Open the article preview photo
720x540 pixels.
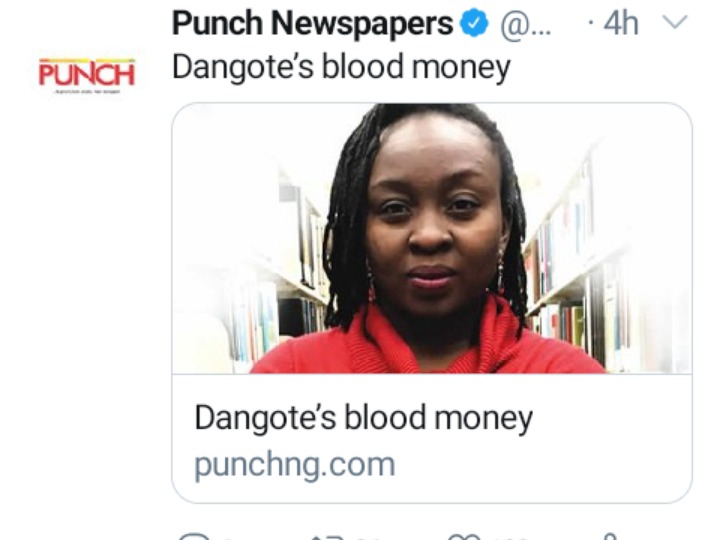tap(432, 238)
